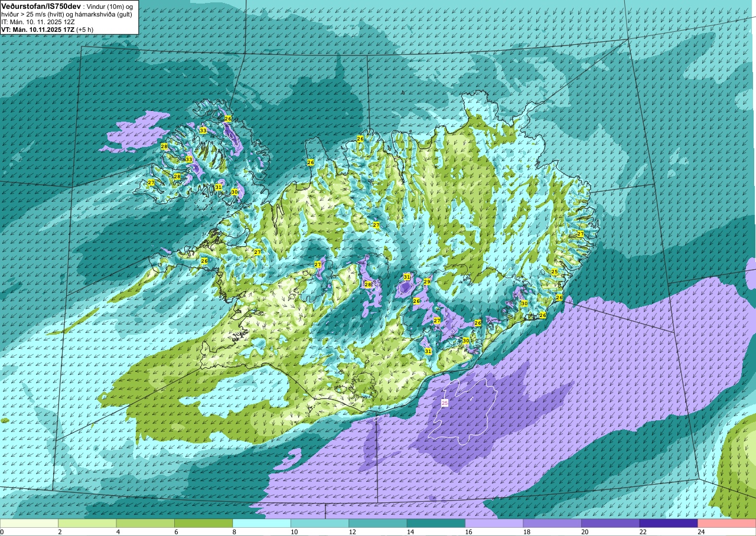The width and height of the screenshot is (756, 536).
Task: Click the '0' value on the legend scale
Action: coord(2,532)
